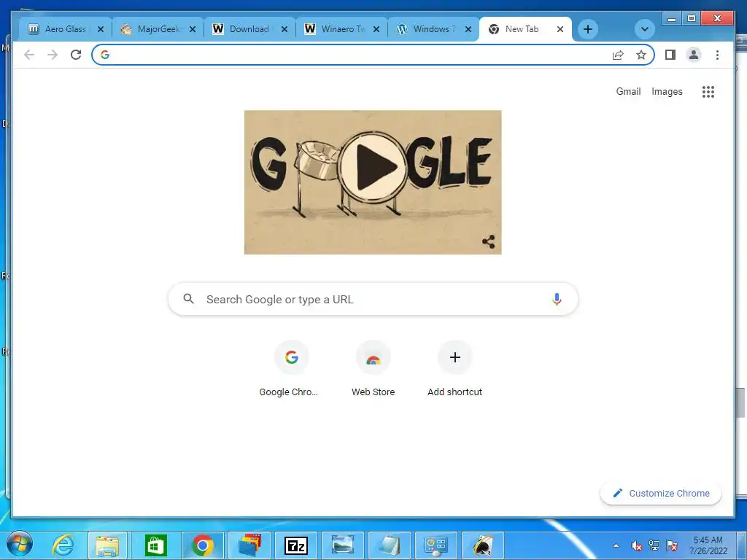This screenshot has height=560, width=747.
Task: Switch to the Download tab
Action: (249, 29)
